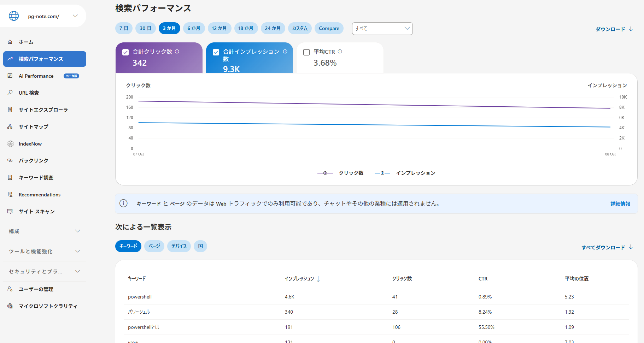Screen dimensions: 644x343
Task: Select the 6 か月 date range
Action: click(x=194, y=28)
